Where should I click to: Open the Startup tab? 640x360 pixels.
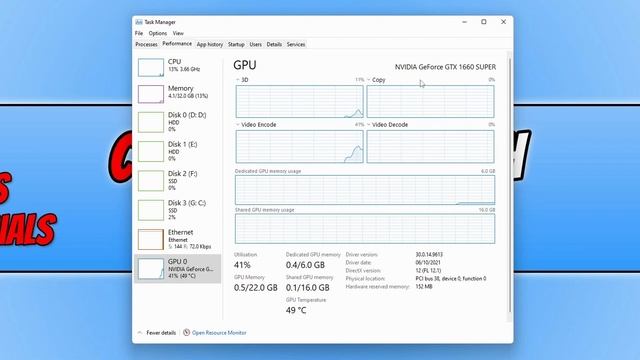[x=236, y=44]
